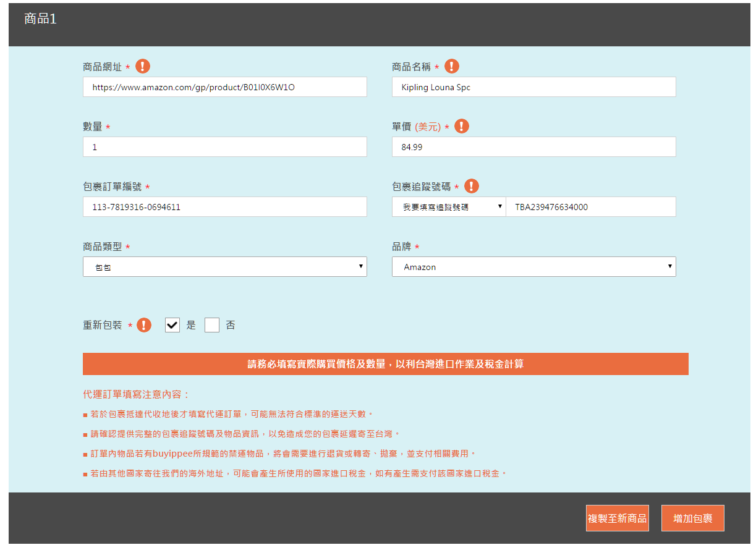756x545 pixels.
Task: Open the 我要填寫追蹤號碼 tracking option dropdown
Action: pos(449,206)
